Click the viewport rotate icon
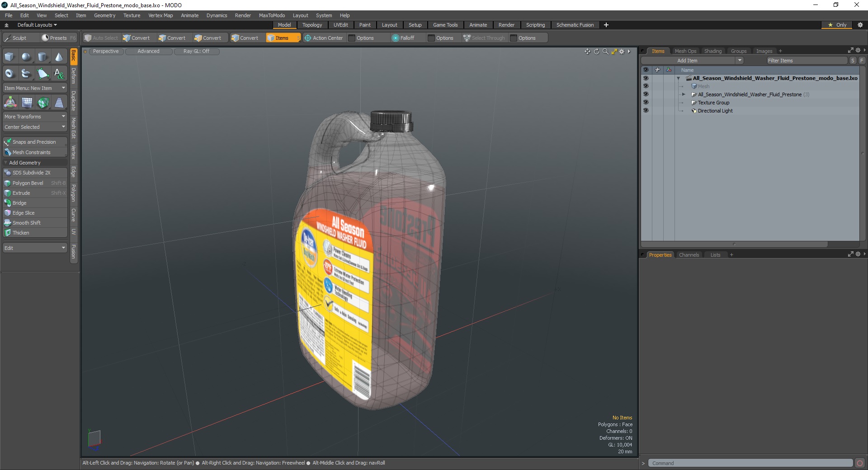 (x=596, y=52)
